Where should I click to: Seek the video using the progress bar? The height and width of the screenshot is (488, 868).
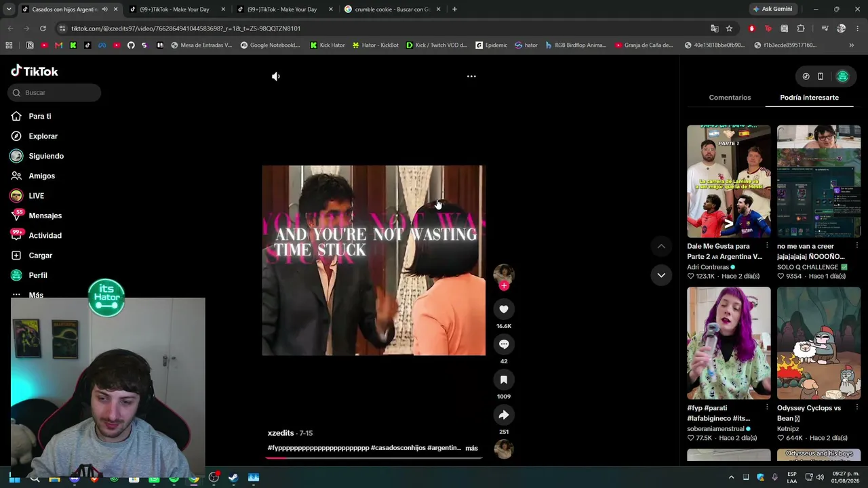tap(374, 457)
